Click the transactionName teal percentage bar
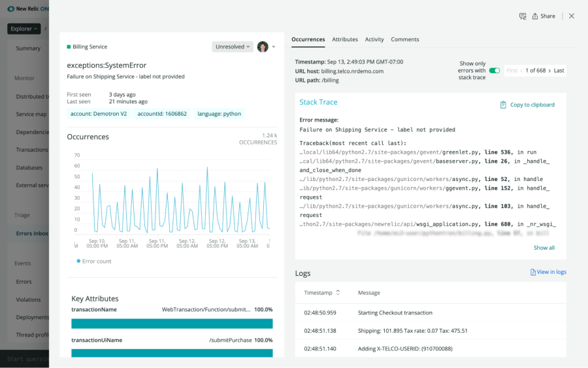The image size is (588, 368). [x=172, y=324]
